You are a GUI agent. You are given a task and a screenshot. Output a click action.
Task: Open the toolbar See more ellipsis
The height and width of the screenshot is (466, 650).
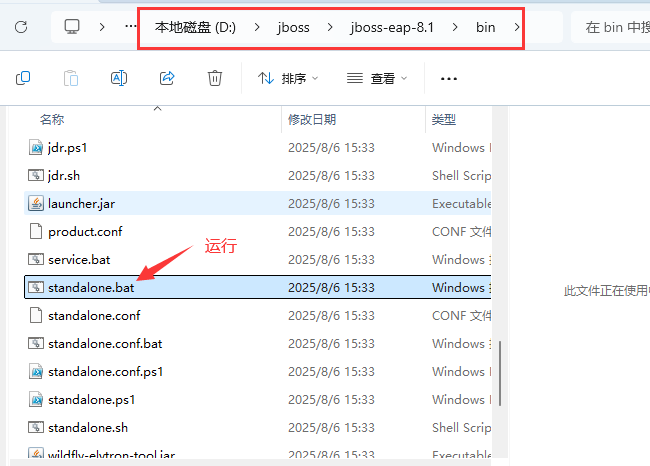point(449,78)
